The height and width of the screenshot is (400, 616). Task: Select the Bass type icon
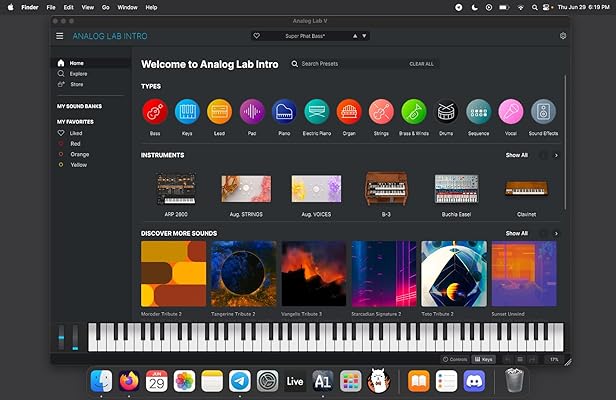(154, 110)
